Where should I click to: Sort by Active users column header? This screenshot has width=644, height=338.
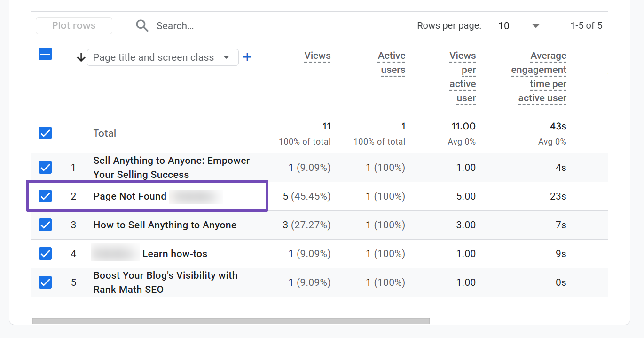(x=392, y=63)
